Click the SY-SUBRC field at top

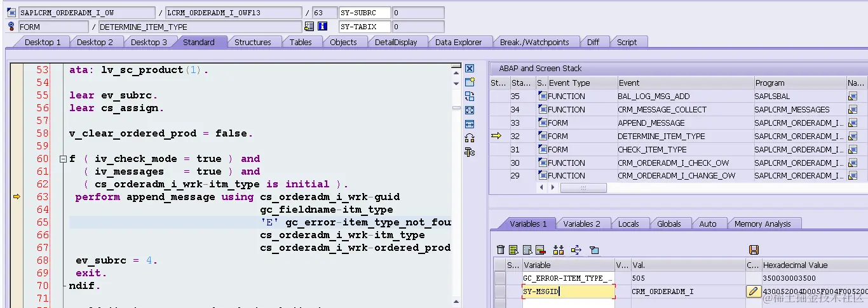pyautogui.click(x=365, y=13)
